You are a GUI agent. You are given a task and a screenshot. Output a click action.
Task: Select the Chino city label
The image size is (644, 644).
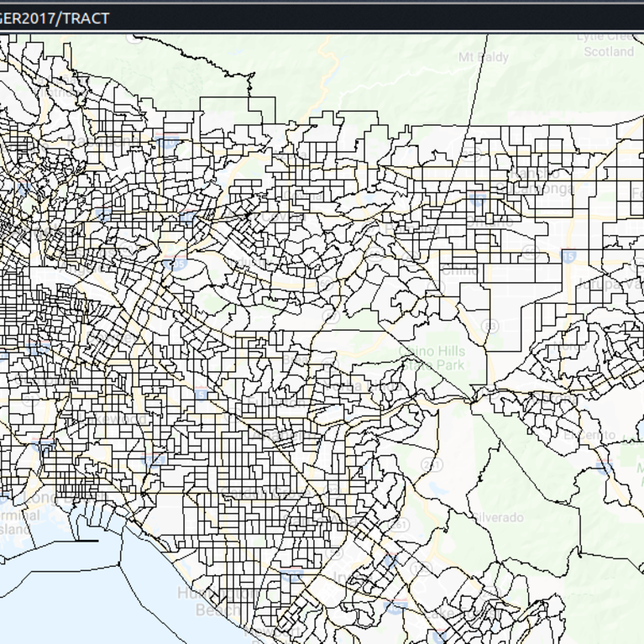tap(460, 270)
